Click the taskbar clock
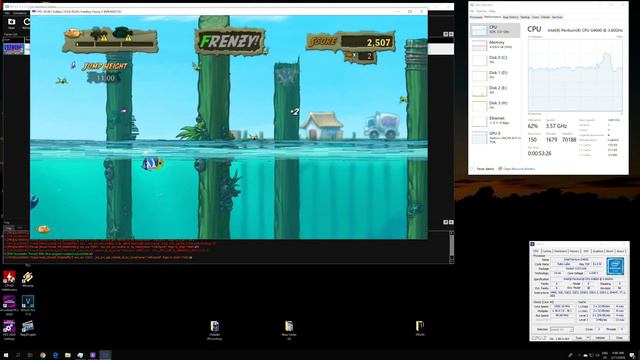Viewport: 640px width, 360px height. pos(618,355)
